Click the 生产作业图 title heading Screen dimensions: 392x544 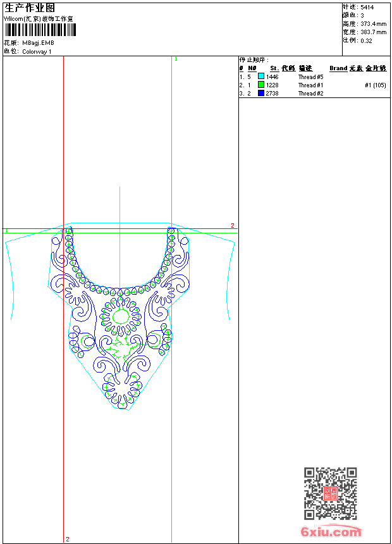click(30, 8)
